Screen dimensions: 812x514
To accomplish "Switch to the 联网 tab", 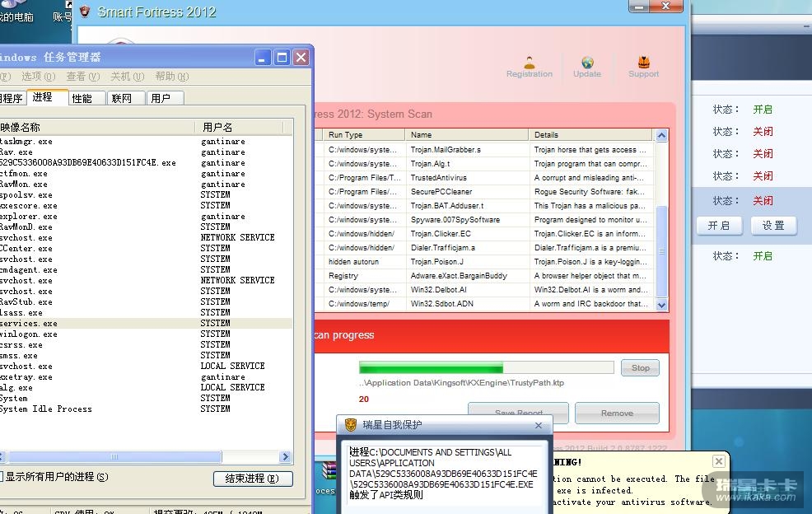I will (127, 98).
